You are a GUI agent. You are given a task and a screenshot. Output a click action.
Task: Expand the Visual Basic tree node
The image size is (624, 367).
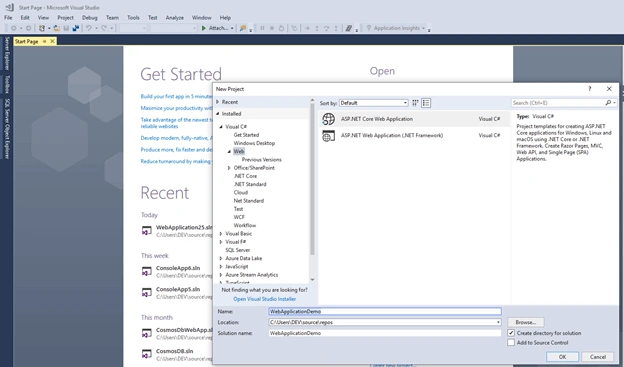pyautogui.click(x=221, y=234)
